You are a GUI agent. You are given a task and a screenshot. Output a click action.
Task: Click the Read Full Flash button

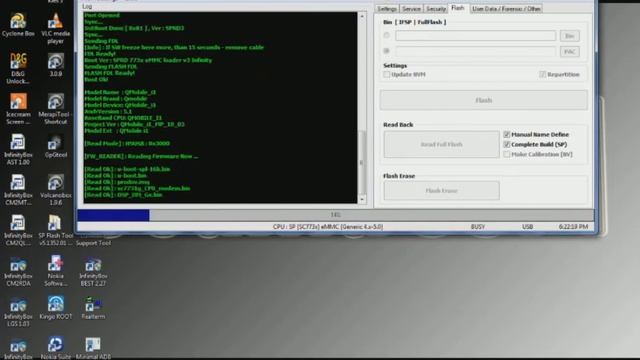tap(441, 144)
